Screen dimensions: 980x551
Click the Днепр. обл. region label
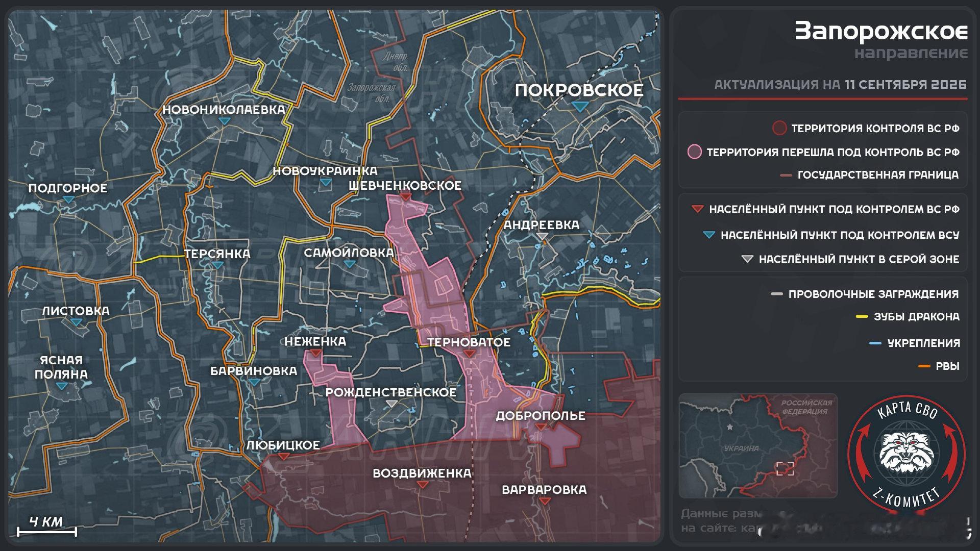(395, 62)
